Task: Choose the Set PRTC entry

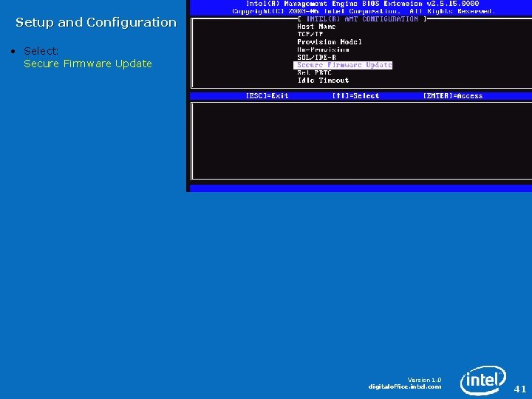Action: [314, 72]
